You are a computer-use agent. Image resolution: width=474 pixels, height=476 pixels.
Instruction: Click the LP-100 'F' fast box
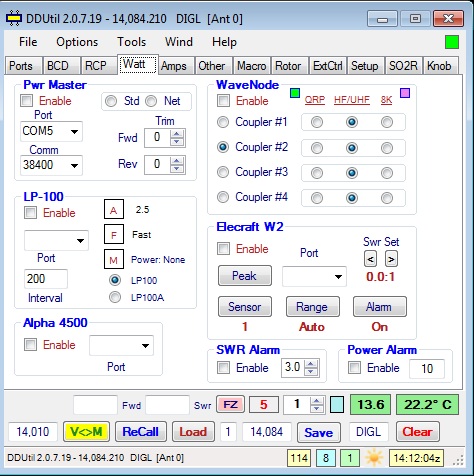114,234
